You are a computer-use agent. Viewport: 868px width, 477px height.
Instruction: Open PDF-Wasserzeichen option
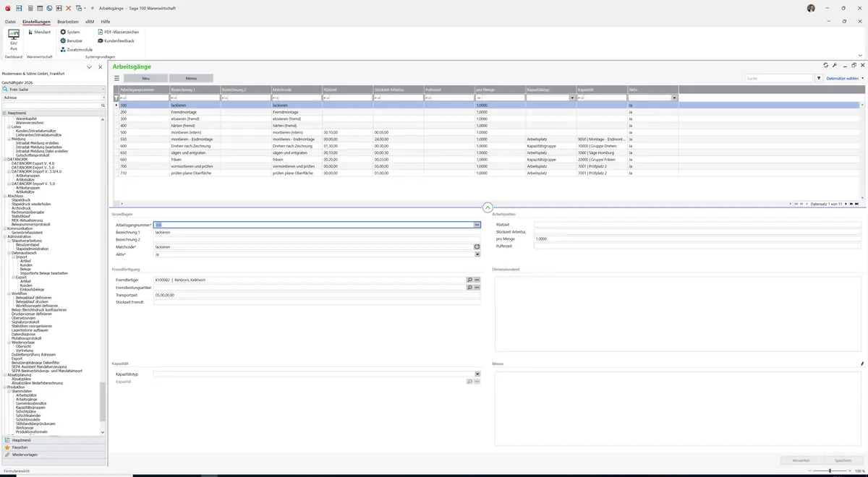click(x=119, y=32)
